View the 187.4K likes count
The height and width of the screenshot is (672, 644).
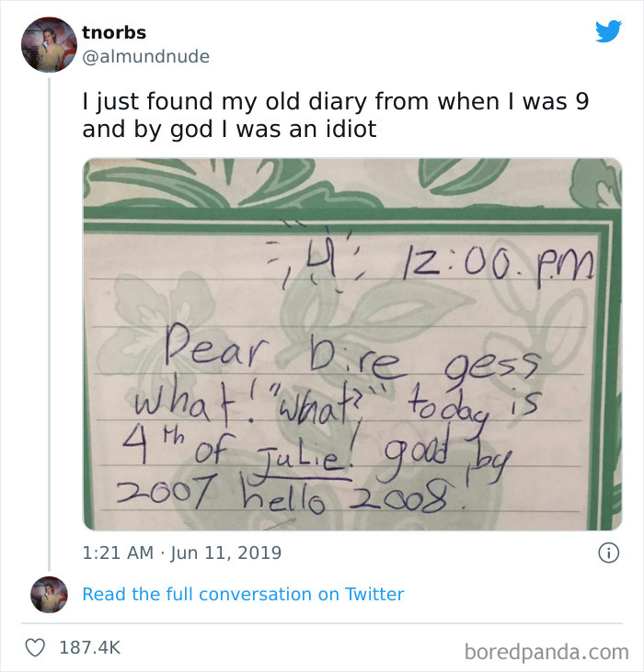(90, 647)
